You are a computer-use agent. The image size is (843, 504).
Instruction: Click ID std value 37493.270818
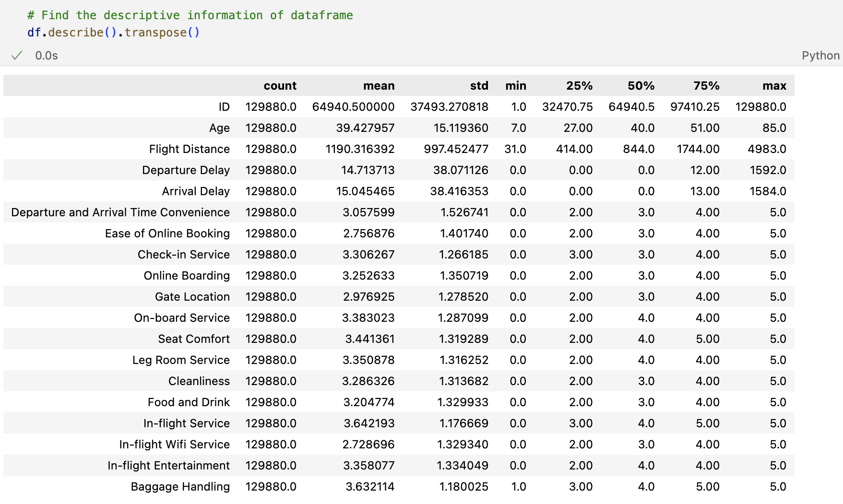tap(449, 107)
